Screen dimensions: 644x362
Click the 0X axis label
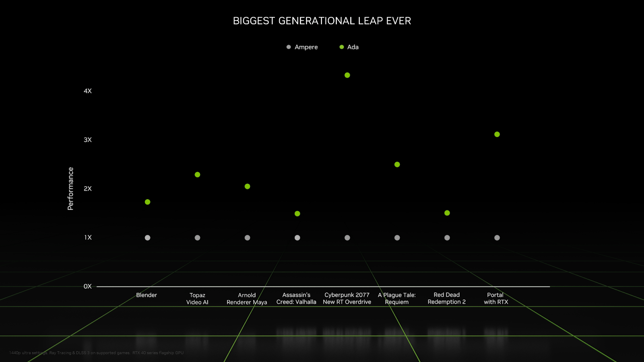(x=88, y=286)
